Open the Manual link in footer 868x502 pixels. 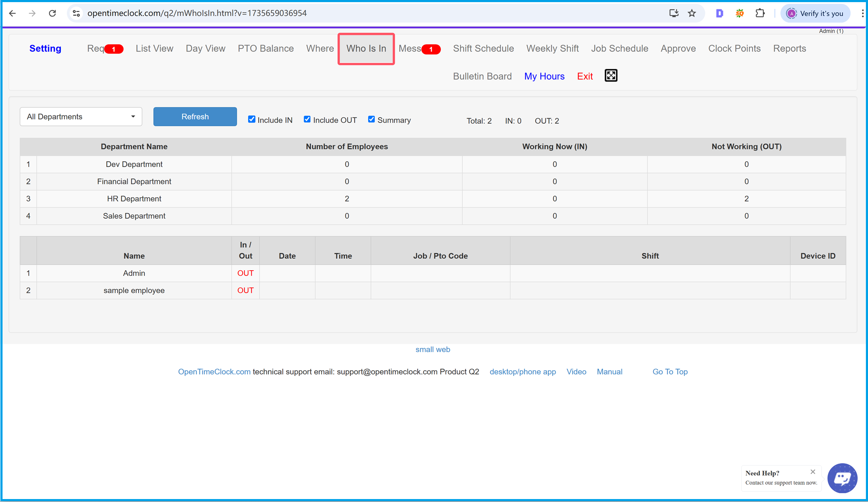pos(610,372)
